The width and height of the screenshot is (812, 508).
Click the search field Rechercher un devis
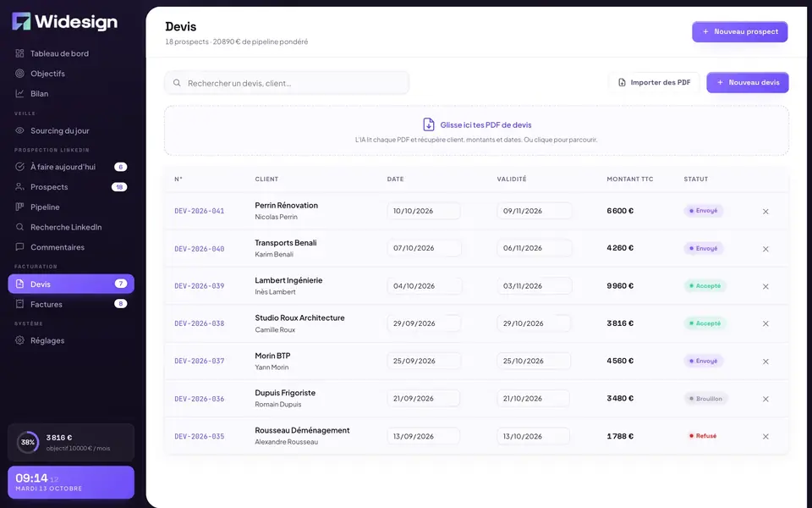287,83
